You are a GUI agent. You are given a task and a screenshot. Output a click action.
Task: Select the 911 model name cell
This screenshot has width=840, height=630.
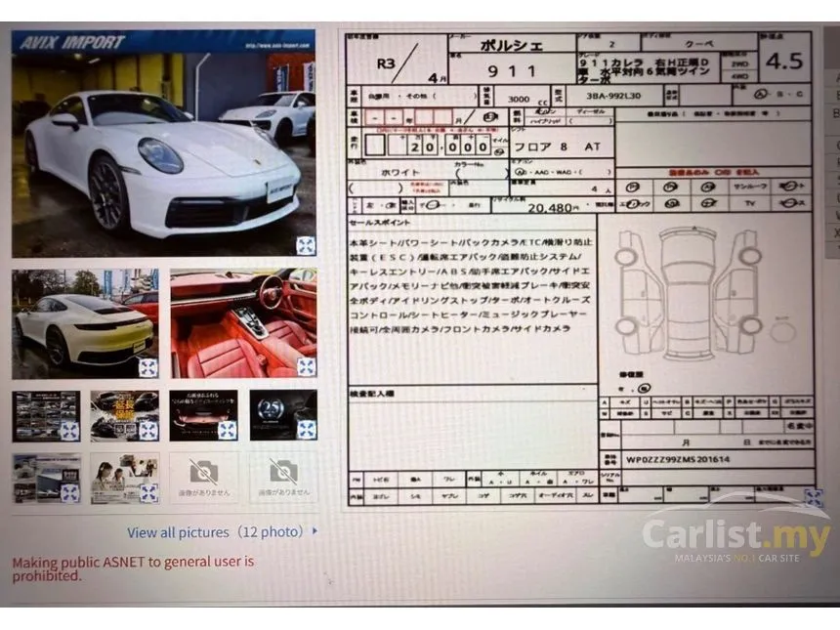(512, 70)
